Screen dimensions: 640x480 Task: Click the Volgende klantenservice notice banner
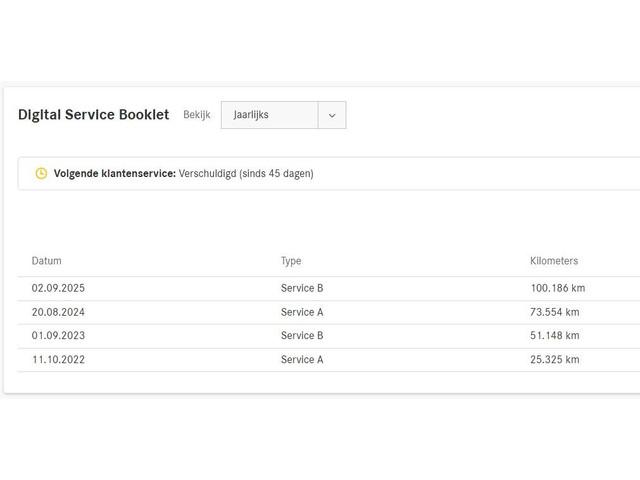coord(329,173)
